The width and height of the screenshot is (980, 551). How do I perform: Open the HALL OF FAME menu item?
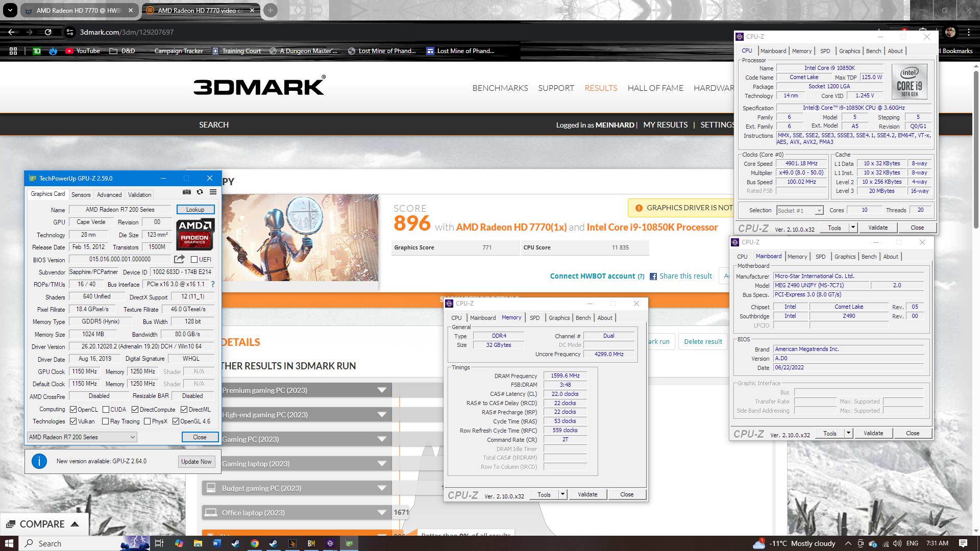click(655, 88)
